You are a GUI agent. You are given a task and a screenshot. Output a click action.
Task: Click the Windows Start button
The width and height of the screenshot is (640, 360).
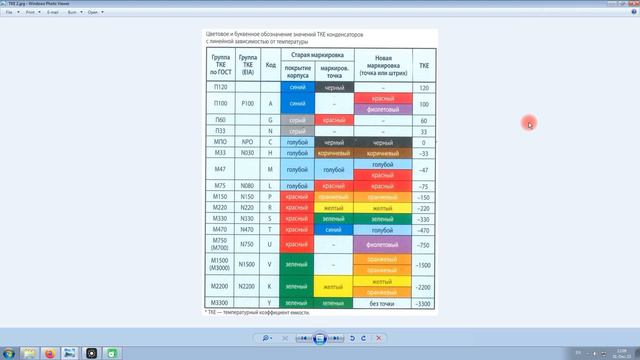coord(8,353)
